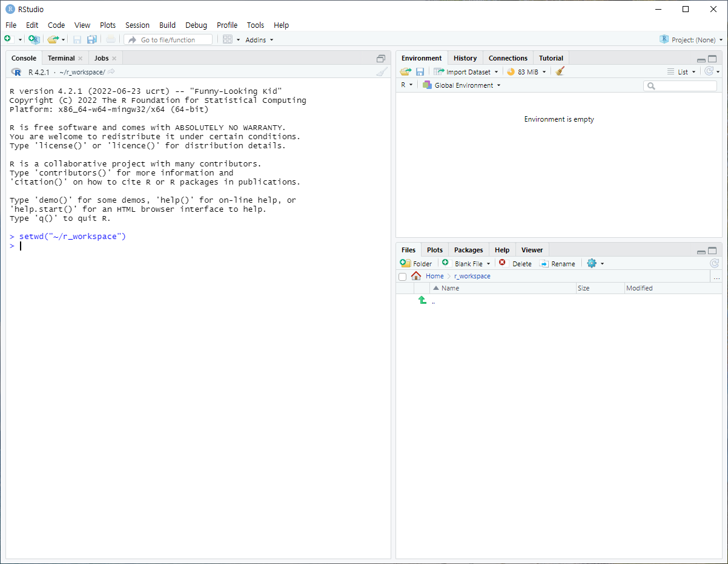Open the New File dropdown arrow

(20, 40)
